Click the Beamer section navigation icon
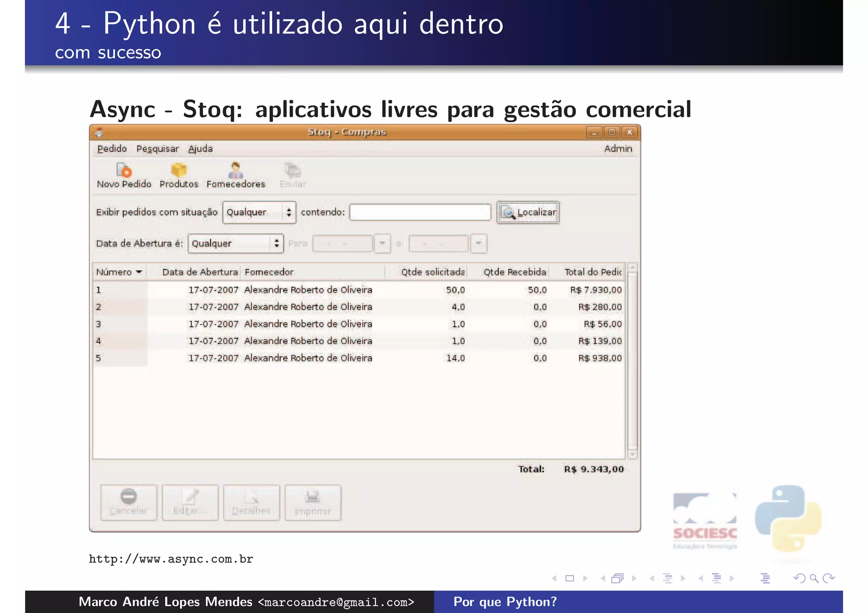The image size is (868, 613). tap(717, 578)
